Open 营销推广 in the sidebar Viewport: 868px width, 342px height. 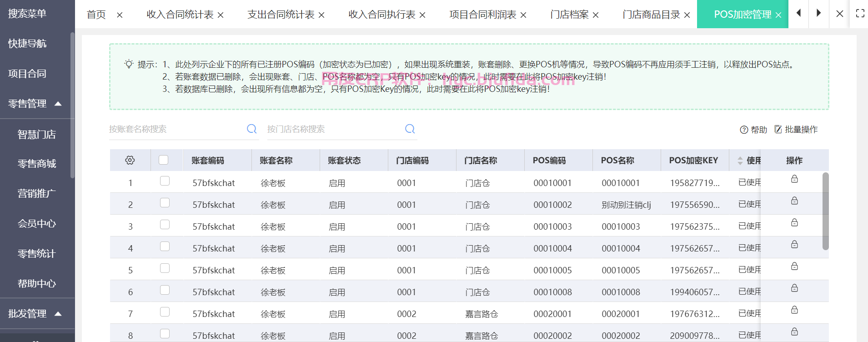pos(37,194)
